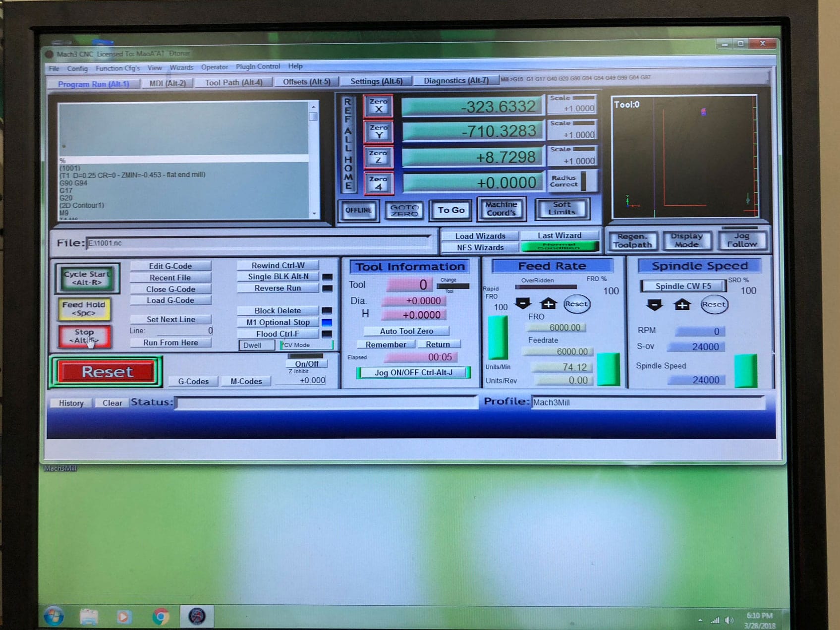Click the Zero X axis button

tap(378, 106)
